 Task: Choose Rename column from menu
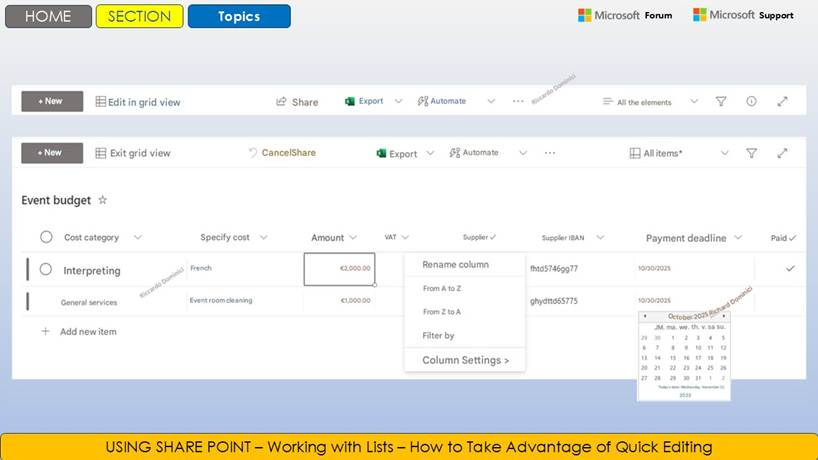455,264
